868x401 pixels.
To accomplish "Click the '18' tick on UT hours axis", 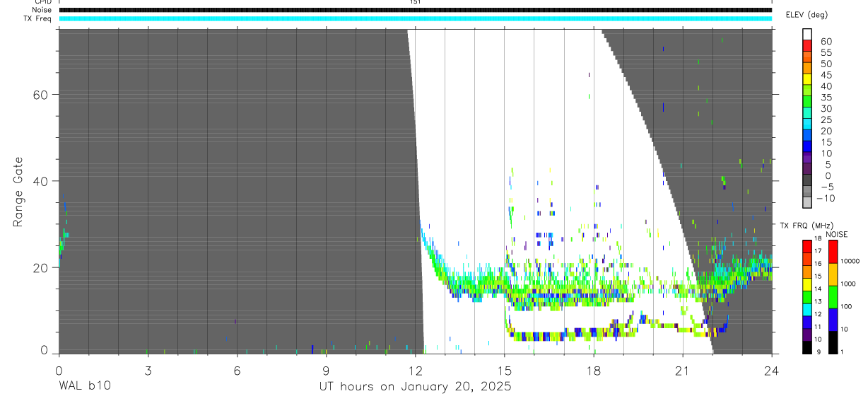I will coord(594,370).
